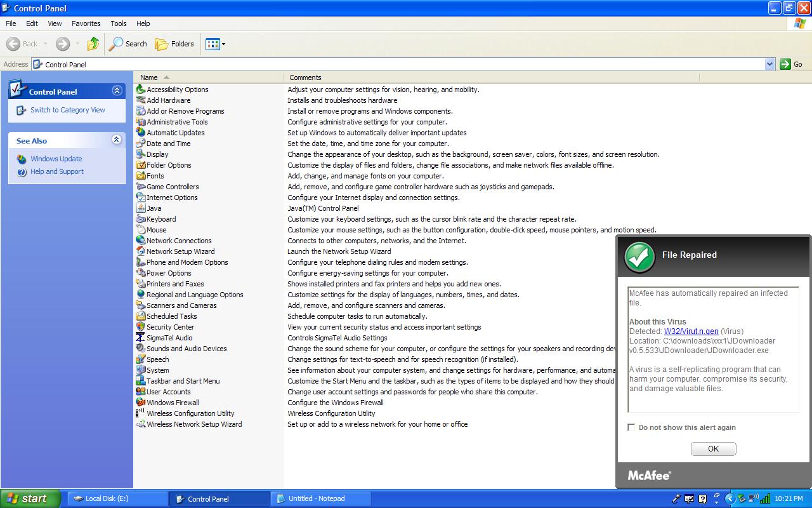Open the Windows Firewall icon
This screenshot has width=812, height=508.
coord(141,403)
